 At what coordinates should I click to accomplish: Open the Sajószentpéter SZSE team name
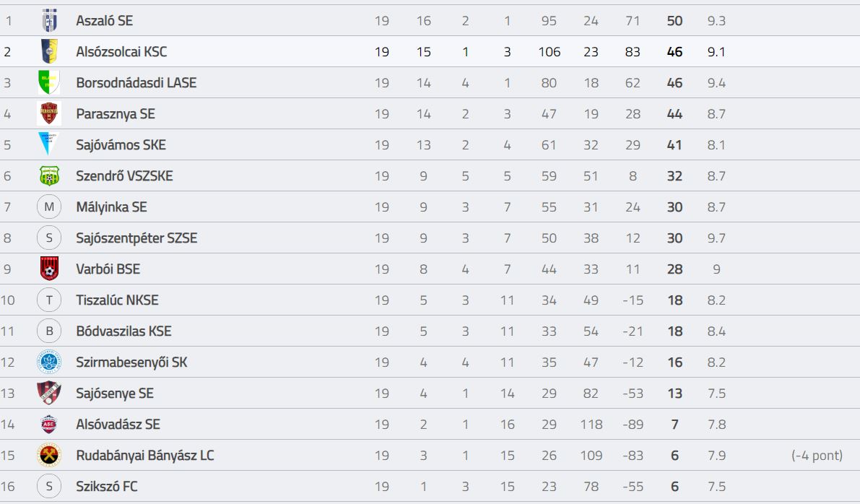136,238
